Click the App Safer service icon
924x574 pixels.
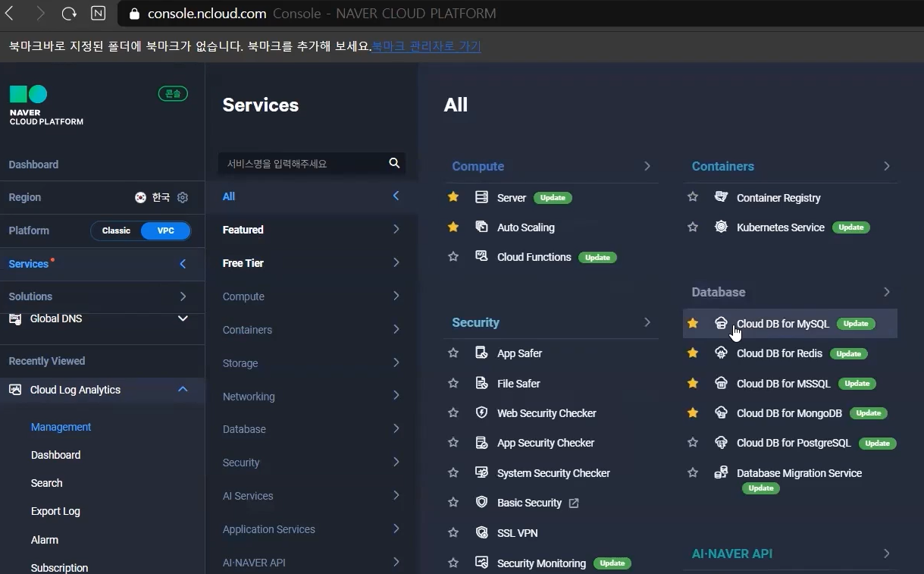pyautogui.click(x=481, y=353)
